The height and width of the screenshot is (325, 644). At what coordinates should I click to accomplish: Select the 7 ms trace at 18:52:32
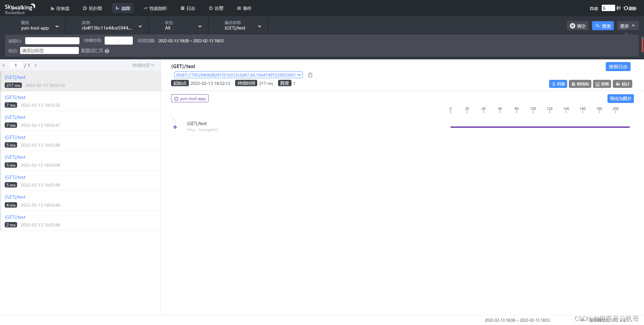pyautogui.click(x=80, y=101)
